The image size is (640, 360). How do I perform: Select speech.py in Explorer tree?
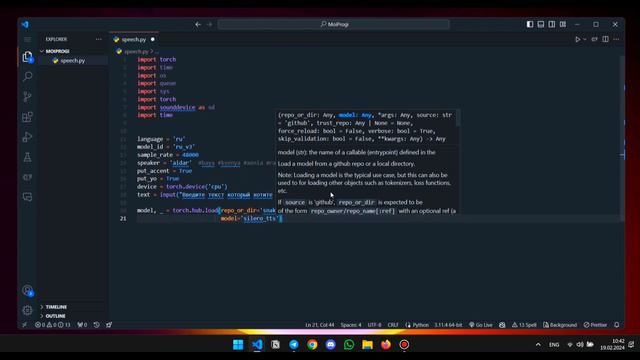(73, 60)
